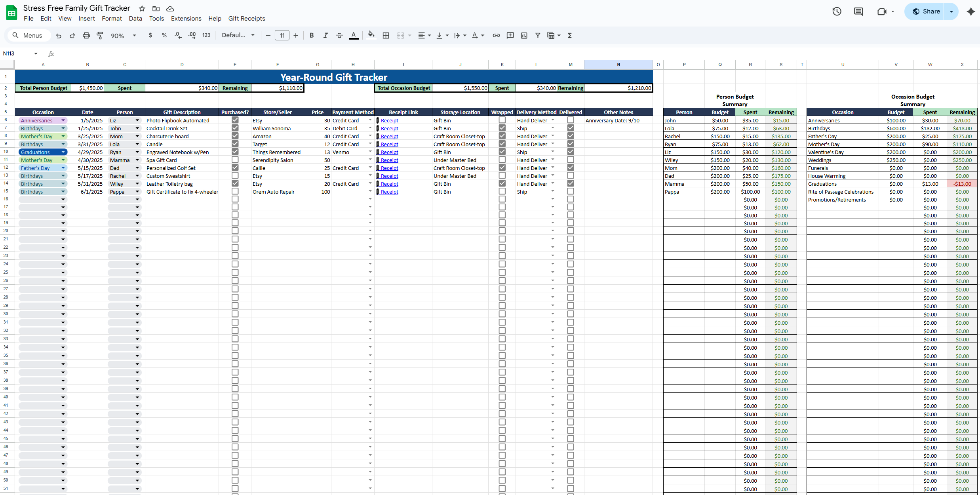The image size is (980, 495).
Task: Open version history from the clock icon
Action: (837, 11)
